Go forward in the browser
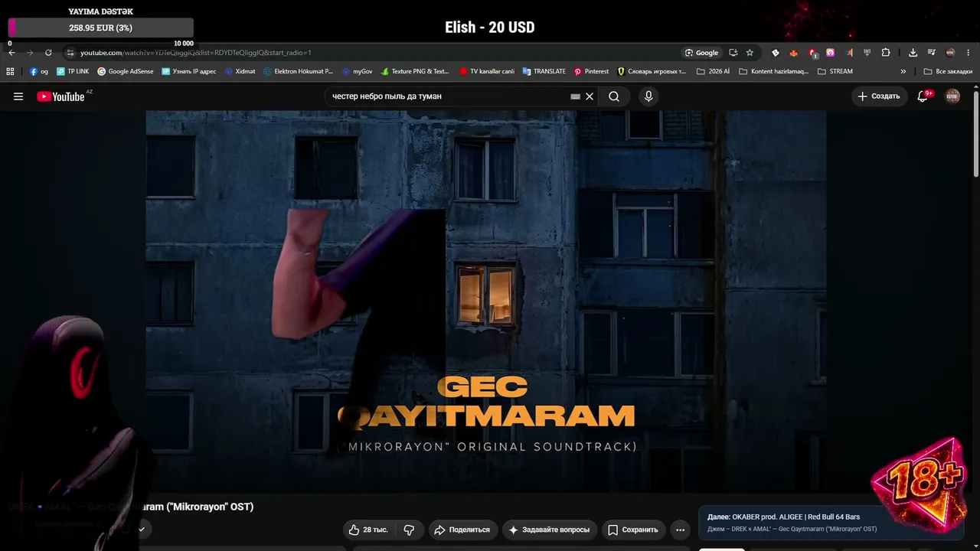This screenshot has width=980, height=551. click(30, 53)
